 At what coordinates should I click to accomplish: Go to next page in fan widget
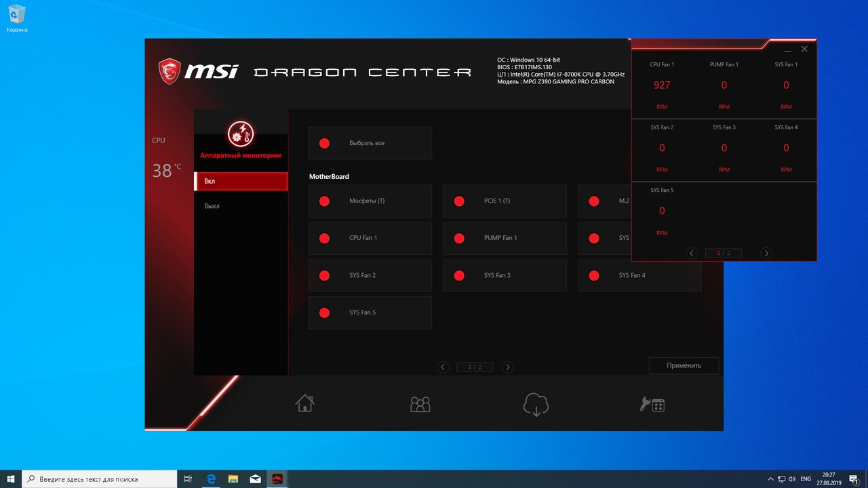point(766,253)
